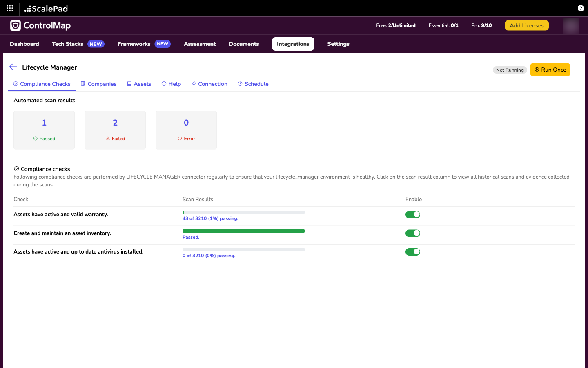The height and width of the screenshot is (368, 588).
Task: Click 'Create and maintain an asset inventory.'
Action: tap(62, 233)
